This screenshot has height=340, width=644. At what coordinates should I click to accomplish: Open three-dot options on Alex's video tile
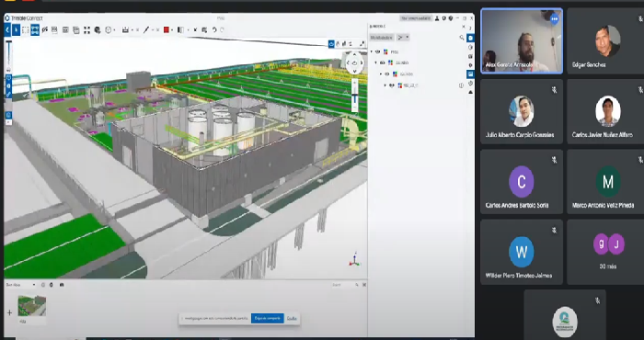pos(554,19)
